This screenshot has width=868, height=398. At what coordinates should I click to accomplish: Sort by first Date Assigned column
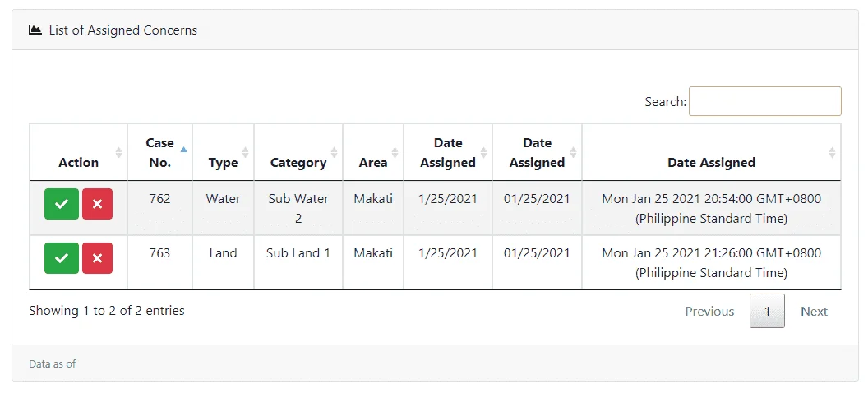coord(448,152)
